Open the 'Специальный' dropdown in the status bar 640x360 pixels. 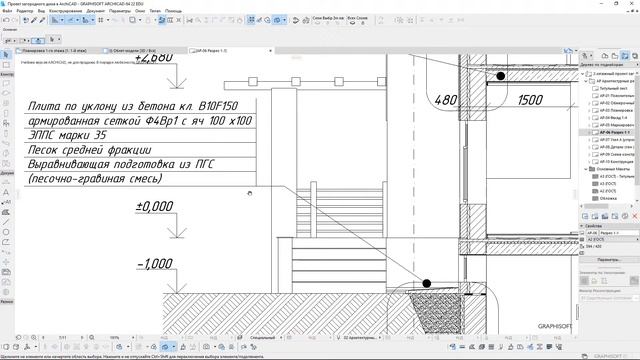click(266, 338)
